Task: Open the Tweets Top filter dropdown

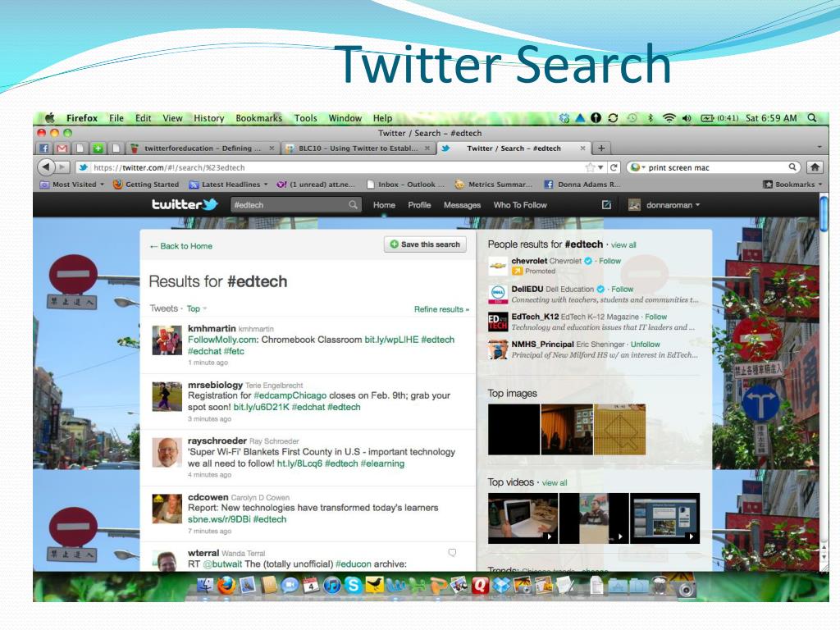Action: (x=196, y=308)
